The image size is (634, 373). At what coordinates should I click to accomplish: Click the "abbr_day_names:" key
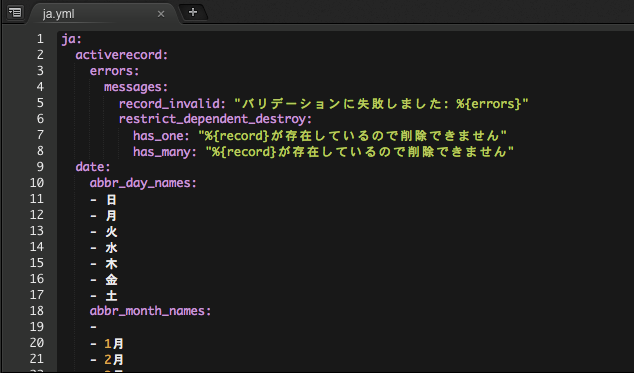(x=143, y=183)
